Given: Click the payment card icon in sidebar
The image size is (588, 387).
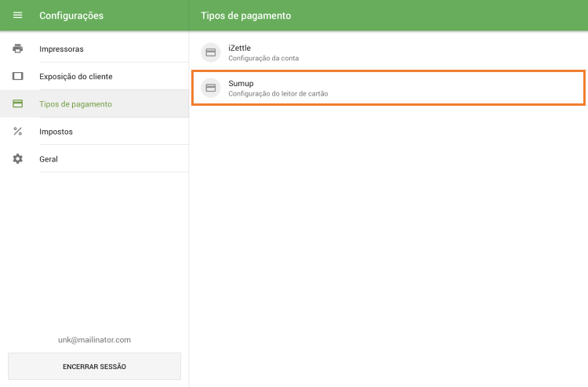Looking at the screenshot, I should [x=17, y=104].
